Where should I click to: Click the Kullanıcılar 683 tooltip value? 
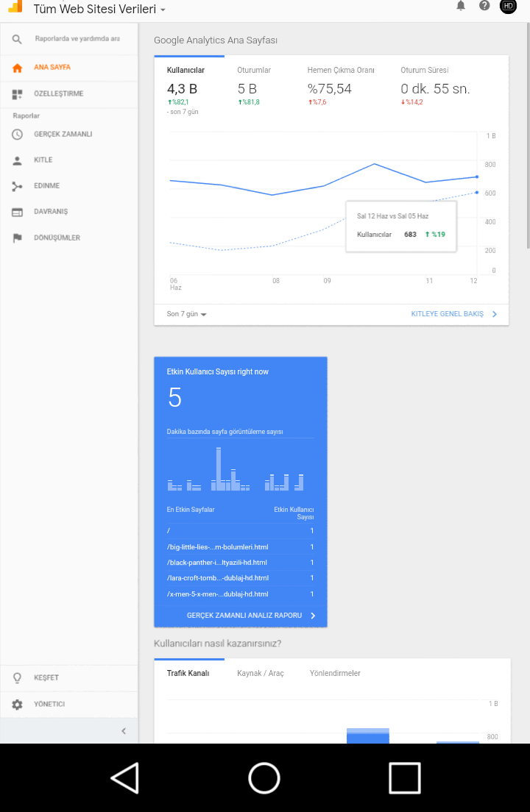(x=410, y=235)
